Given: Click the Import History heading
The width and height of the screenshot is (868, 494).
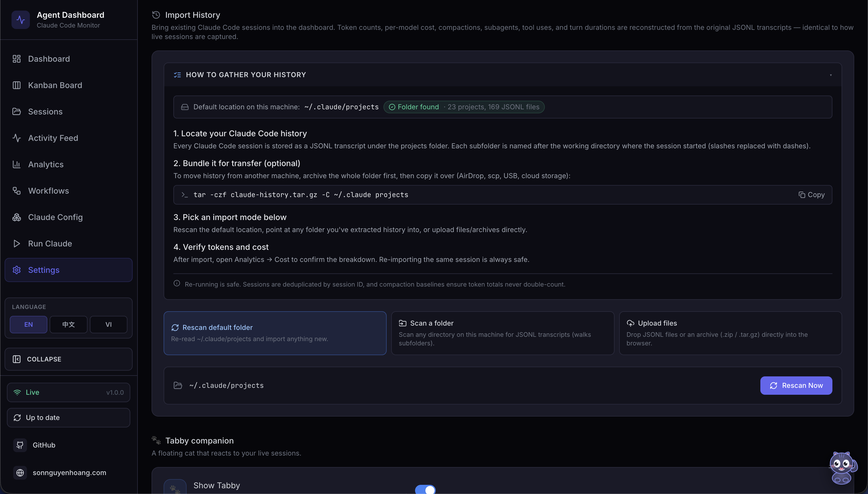Looking at the screenshot, I should pyautogui.click(x=193, y=15).
